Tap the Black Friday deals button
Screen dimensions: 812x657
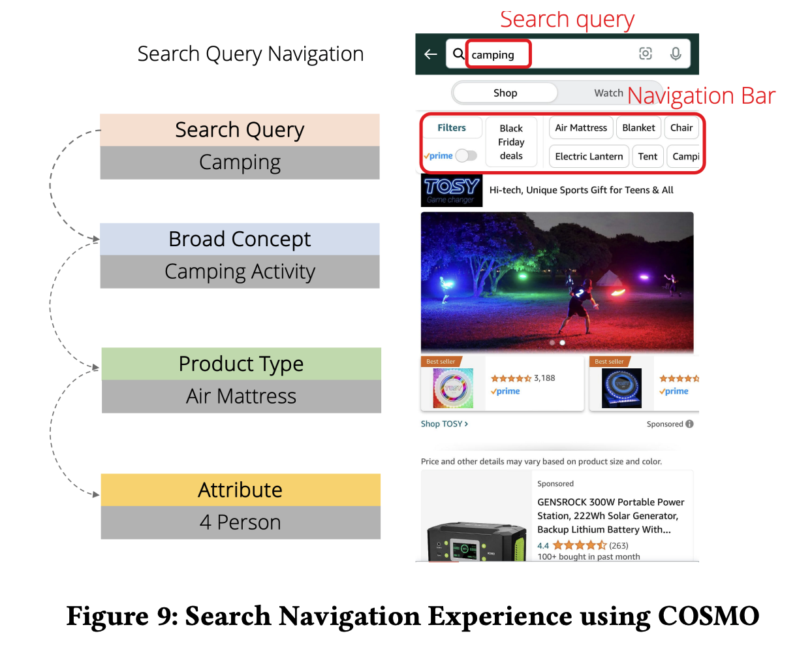point(511,142)
